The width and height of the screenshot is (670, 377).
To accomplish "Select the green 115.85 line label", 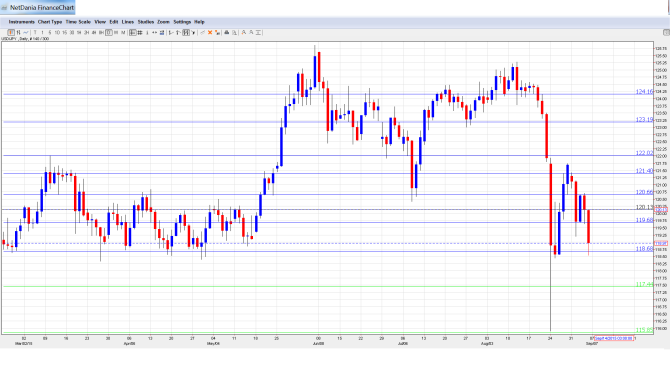I will tap(644, 330).
